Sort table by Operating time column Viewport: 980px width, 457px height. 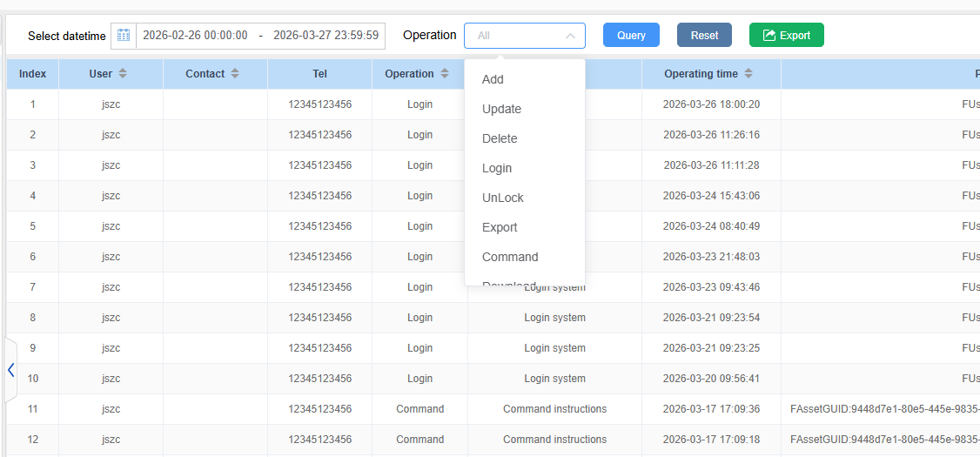point(748,74)
